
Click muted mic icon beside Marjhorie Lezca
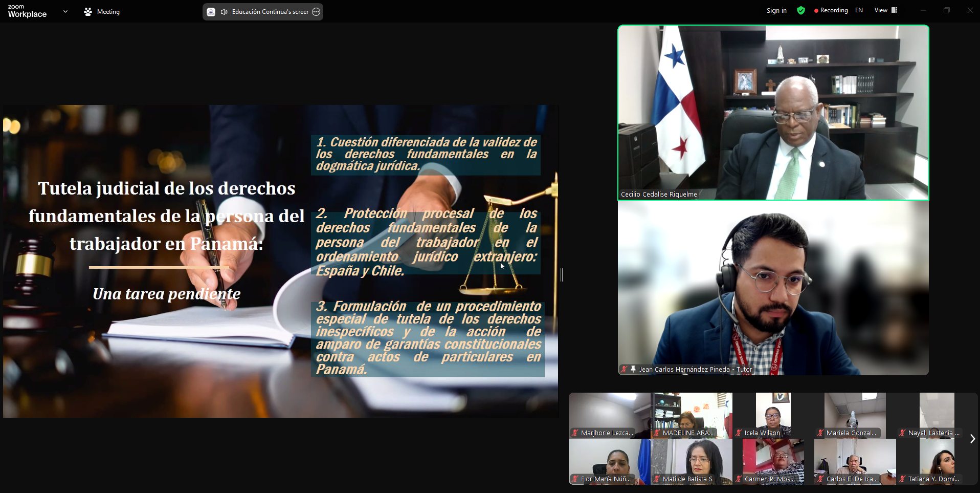point(575,433)
